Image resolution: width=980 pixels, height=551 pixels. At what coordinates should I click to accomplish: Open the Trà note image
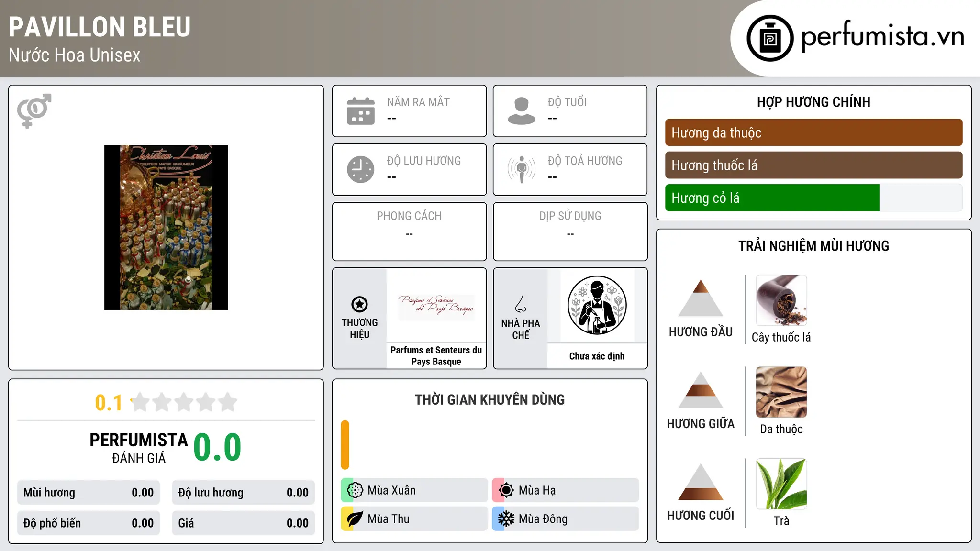[x=781, y=484]
